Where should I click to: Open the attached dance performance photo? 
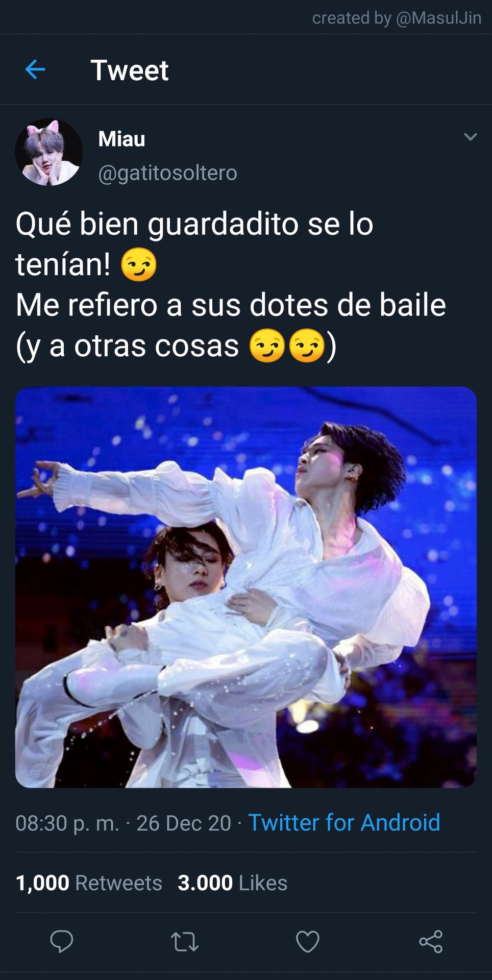coord(246,587)
